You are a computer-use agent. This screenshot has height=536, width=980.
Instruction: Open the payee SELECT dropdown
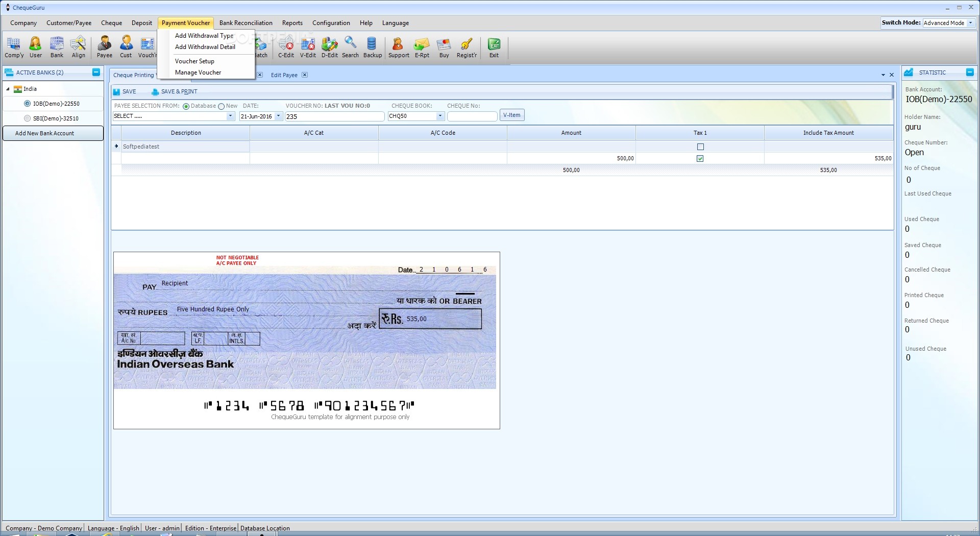coord(230,116)
